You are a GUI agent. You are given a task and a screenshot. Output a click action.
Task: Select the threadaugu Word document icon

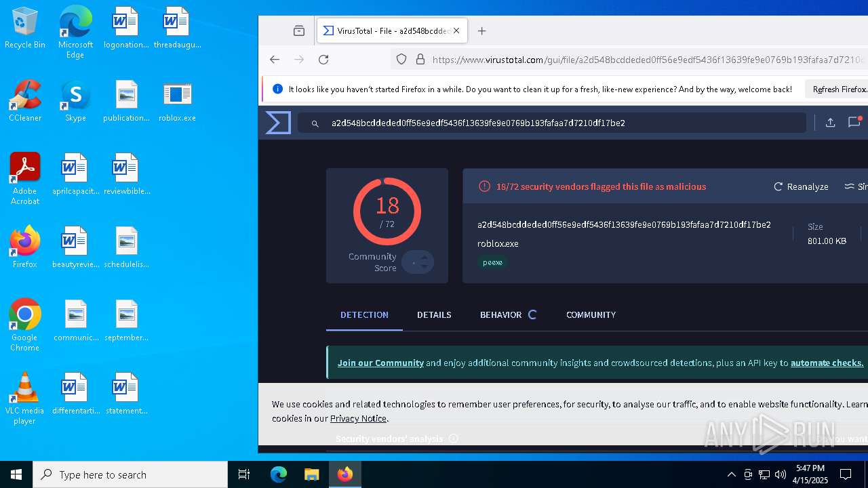pos(177,28)
